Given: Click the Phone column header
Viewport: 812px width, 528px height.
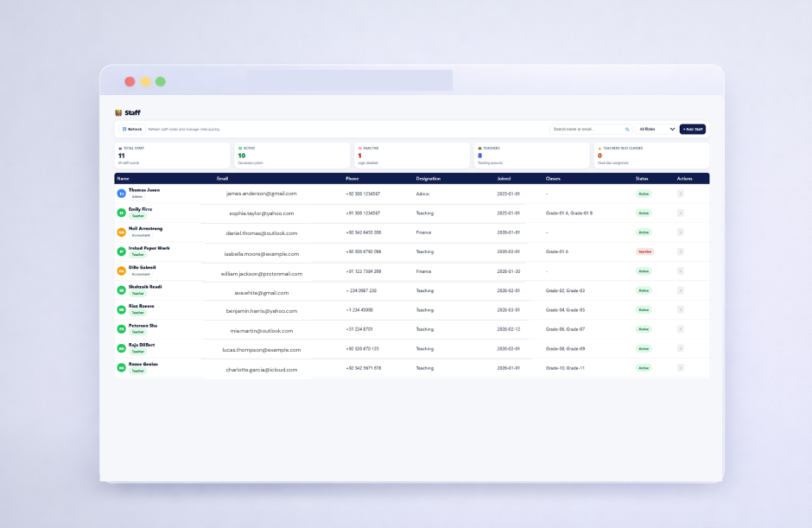Looking at the screenshot, I should [x=352, y=179].
